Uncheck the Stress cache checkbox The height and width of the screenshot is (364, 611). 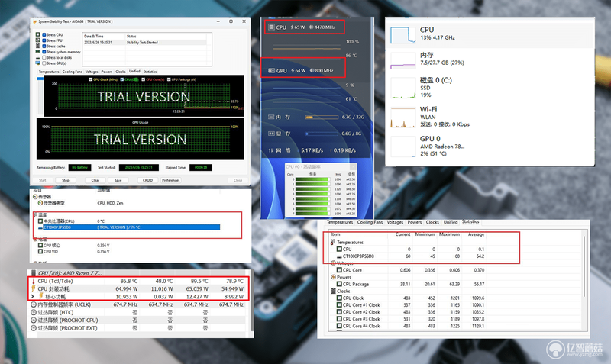44,46
